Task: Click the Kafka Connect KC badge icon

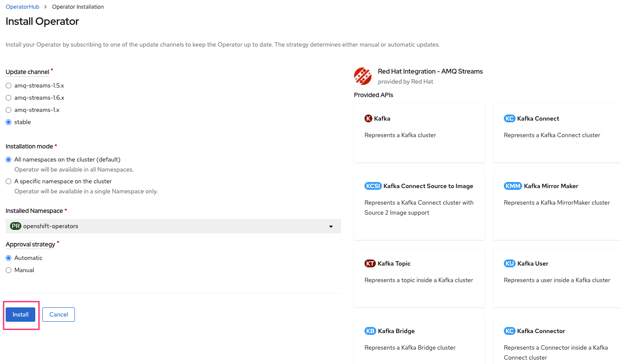Action: [510, 118]
